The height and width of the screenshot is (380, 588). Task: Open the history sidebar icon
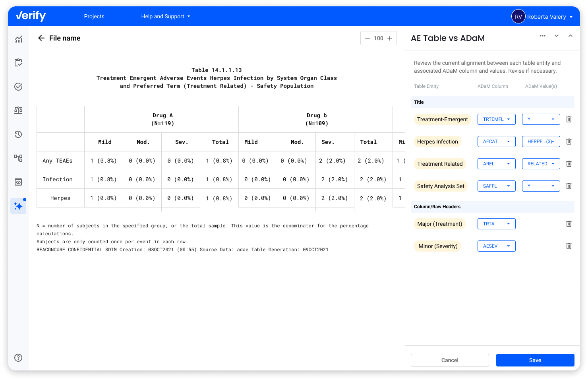tap(18, 134)
